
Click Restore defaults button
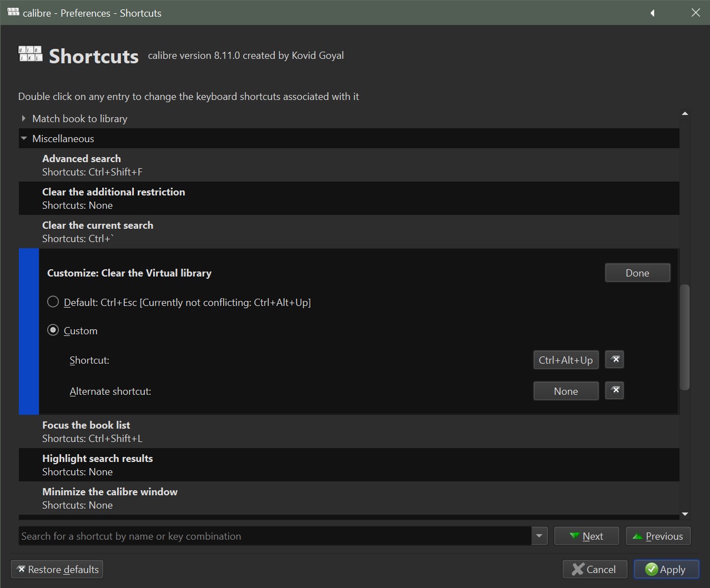pyautogui.click(x=57, y=569)
